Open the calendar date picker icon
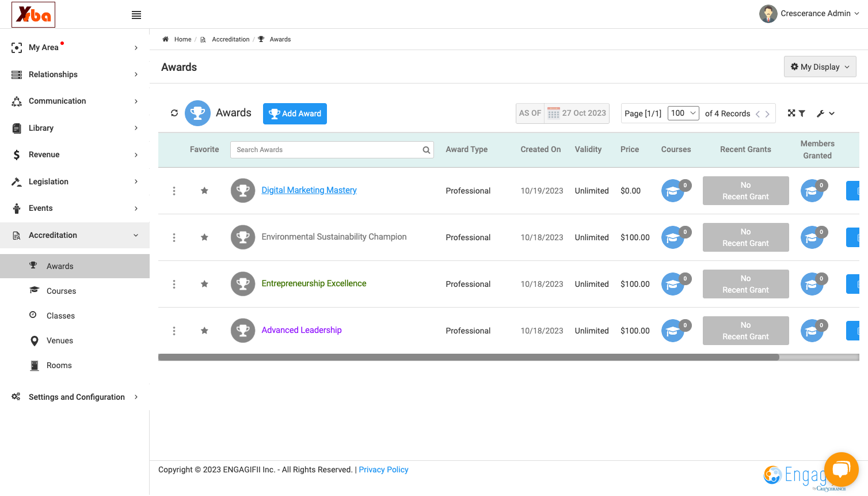 pyautogui.click(x=554, y=113)
